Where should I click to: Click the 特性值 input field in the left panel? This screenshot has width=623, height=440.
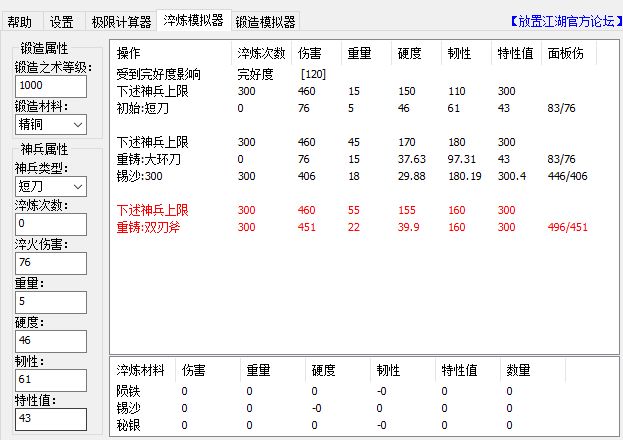[51, 419]
